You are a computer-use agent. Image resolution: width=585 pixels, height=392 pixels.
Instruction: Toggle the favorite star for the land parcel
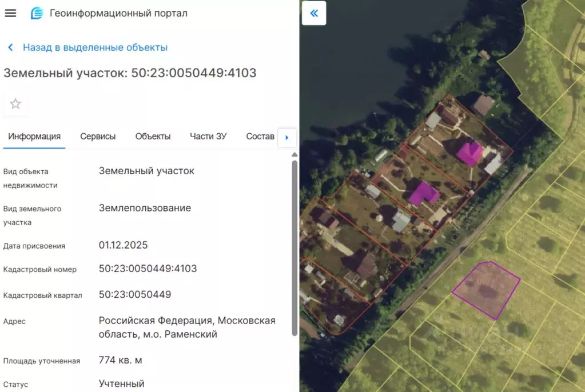15,103
